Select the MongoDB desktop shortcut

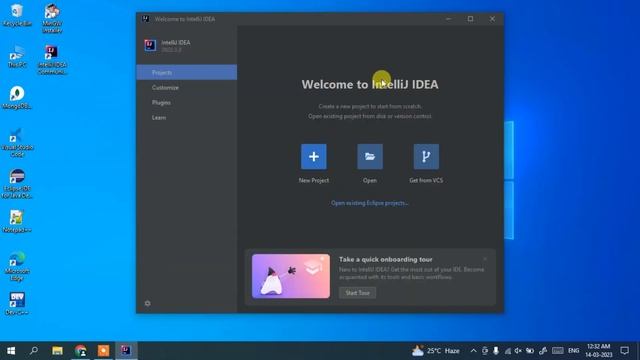pyautogui.click(x=17, y=98)
